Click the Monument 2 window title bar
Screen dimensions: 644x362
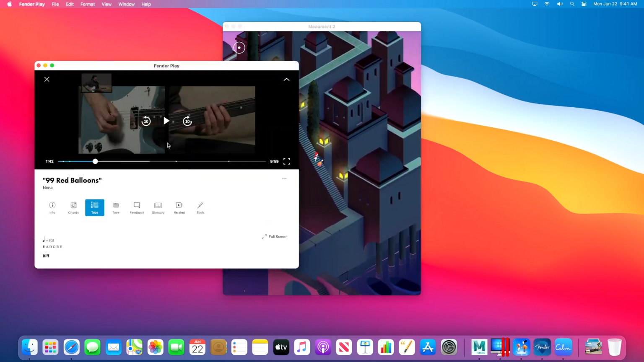322,26
